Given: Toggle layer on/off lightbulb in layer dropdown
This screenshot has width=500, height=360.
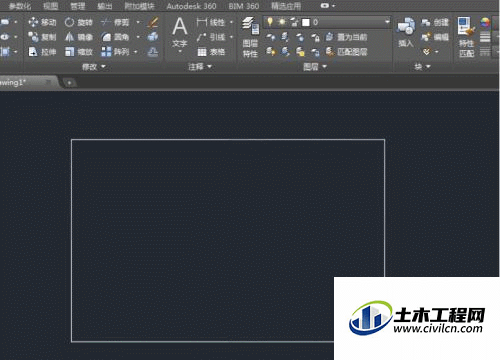Looking at the screenshot, I should (270, 22).
